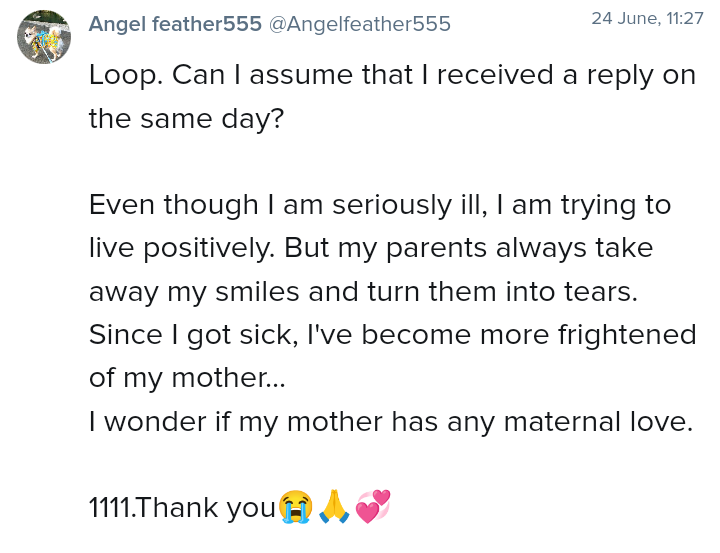Viewport: 720px width, 553px height.
Task: Click the crying face emoji
Action: tap(296, 507)
